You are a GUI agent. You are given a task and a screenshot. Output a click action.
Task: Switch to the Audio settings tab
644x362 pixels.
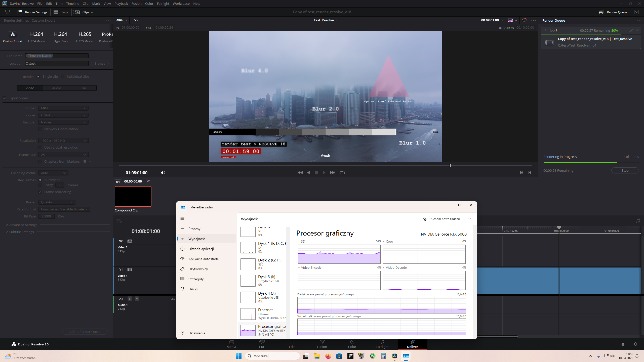(x=56, y=88)
